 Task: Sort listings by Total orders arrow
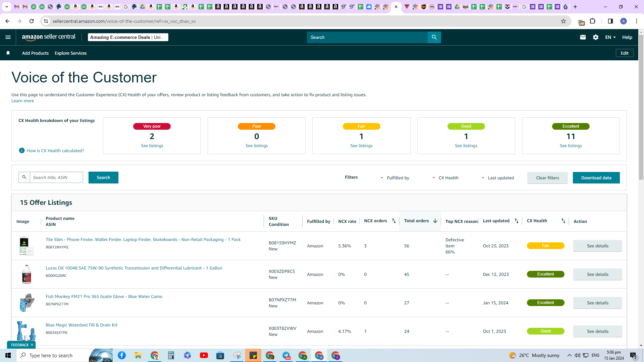(x=435, y=221)
